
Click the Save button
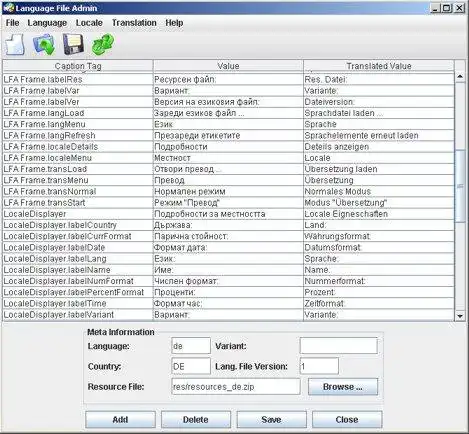(271, 419)
